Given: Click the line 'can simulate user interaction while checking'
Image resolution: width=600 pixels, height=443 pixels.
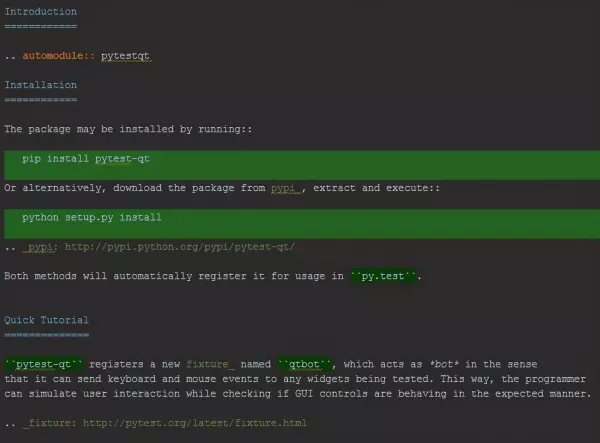Looking at the screenshot, I should (x=298, y=394).
